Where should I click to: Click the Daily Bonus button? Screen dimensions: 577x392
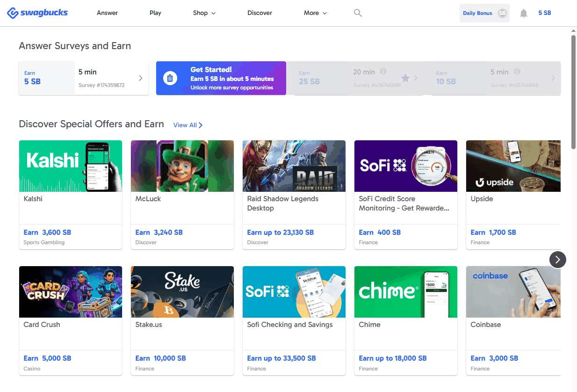point(484,13)
